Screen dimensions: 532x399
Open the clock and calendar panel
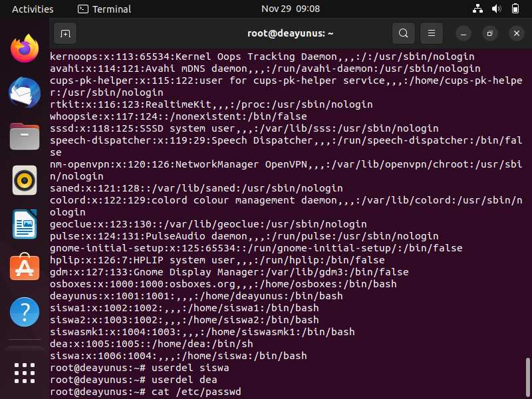pyautogui.click(x=291, y=9)
